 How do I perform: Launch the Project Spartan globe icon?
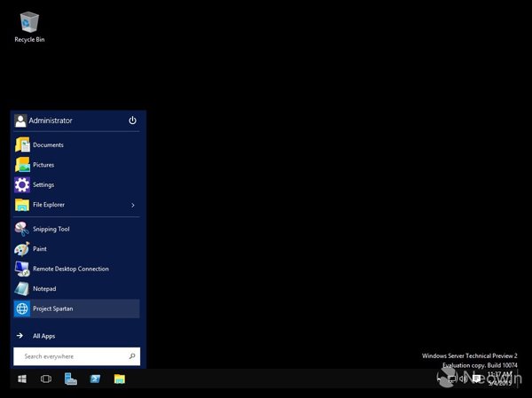22,308
